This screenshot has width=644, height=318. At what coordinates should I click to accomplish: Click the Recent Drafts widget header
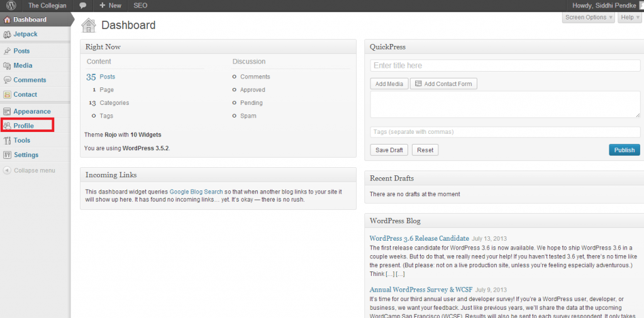coord(504,178)
